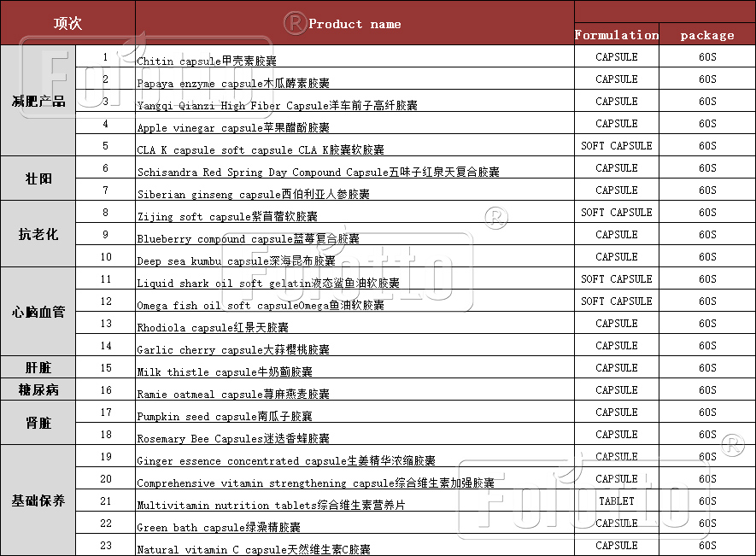Screen dimensions: 756x556
Task: Click the "Chitin capsule" product cell
Action: click(355, 56)
